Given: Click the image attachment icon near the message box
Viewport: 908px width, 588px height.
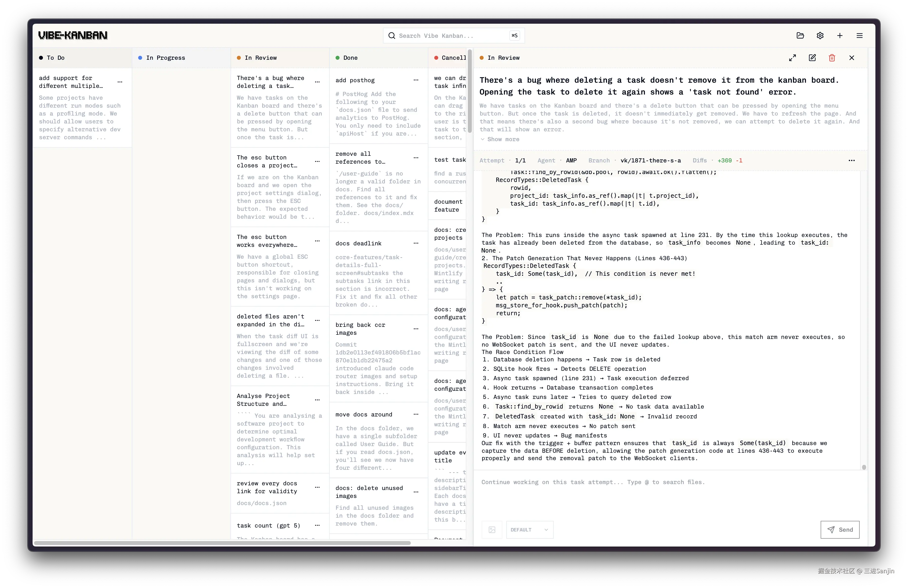Looking at the screenshot, I should point(492,530).
